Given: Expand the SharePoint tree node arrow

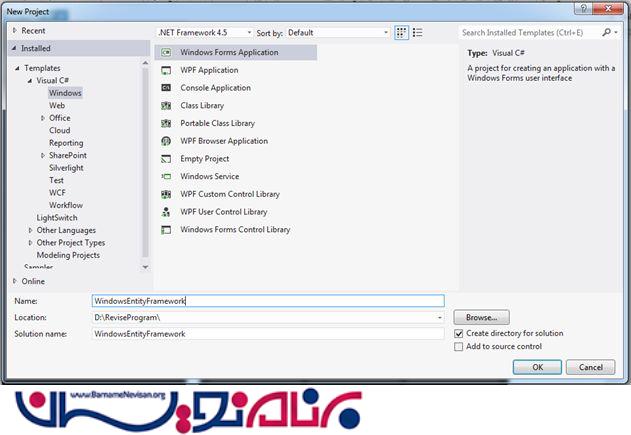Looking at the screenshot, I should coord(43,155).
